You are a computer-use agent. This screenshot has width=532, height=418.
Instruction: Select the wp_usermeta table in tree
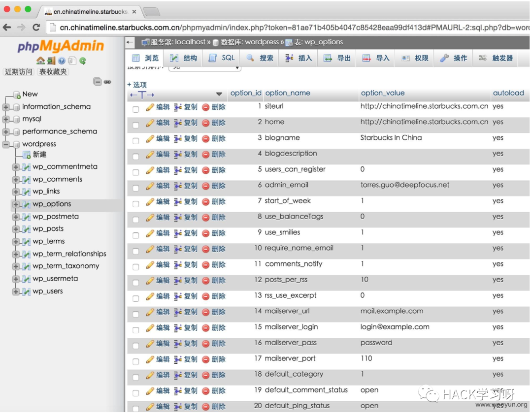coord(55,279)
